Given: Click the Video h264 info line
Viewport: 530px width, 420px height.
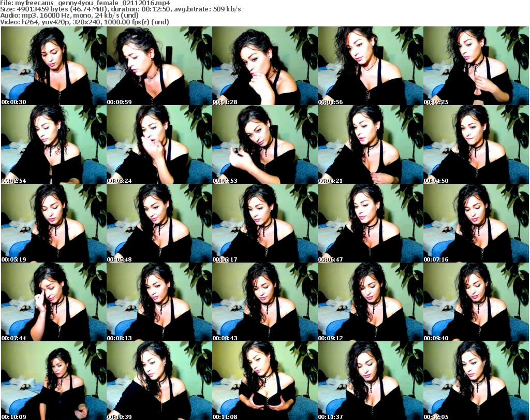Looking at the screenshot, I should [84, 22].
